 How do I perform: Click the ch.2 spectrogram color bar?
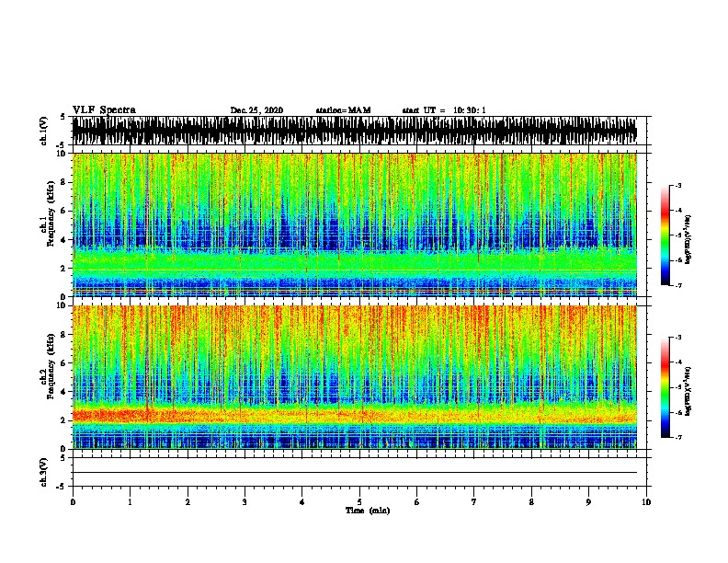coord(665,387)
